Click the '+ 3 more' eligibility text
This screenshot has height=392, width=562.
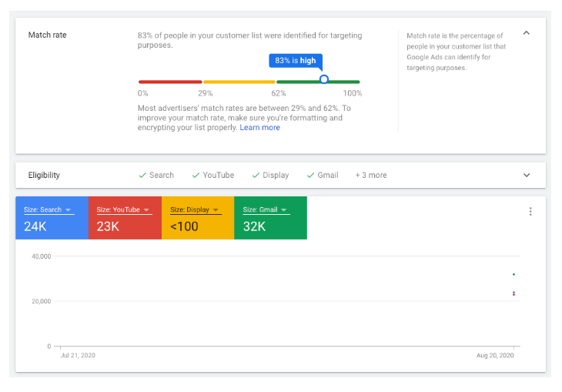(370, 176)
